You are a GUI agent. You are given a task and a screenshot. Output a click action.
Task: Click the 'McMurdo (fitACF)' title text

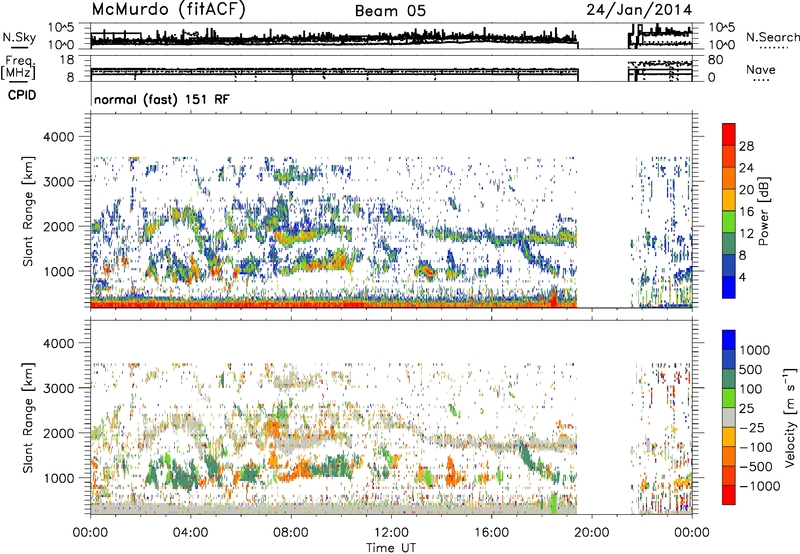(x=168, y=10)
